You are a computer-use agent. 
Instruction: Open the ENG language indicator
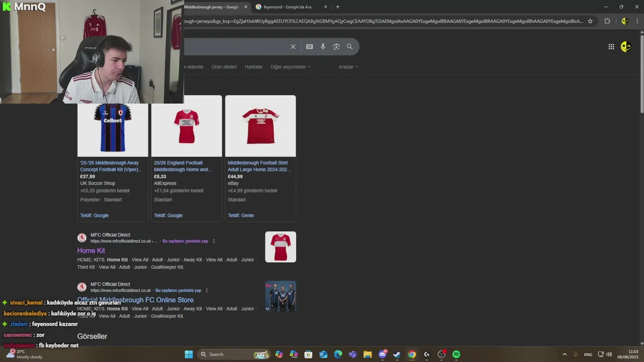588,354
